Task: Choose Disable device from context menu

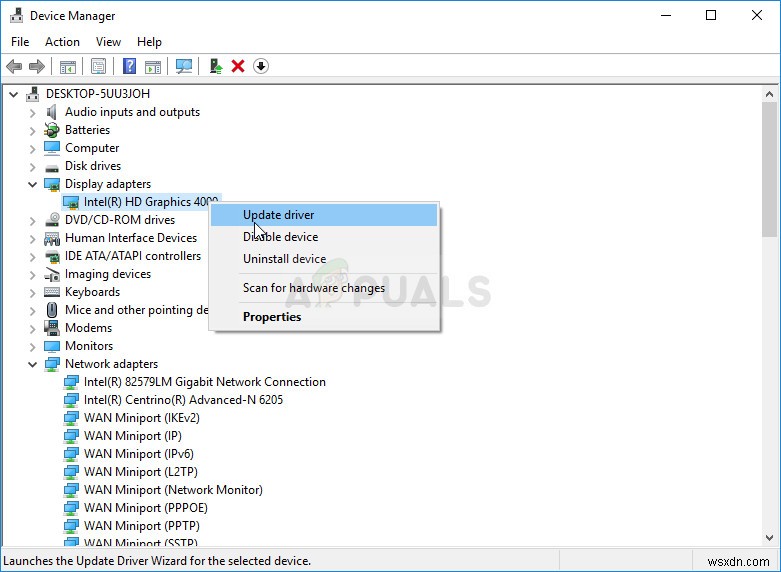Action: (x=324, y=237)
